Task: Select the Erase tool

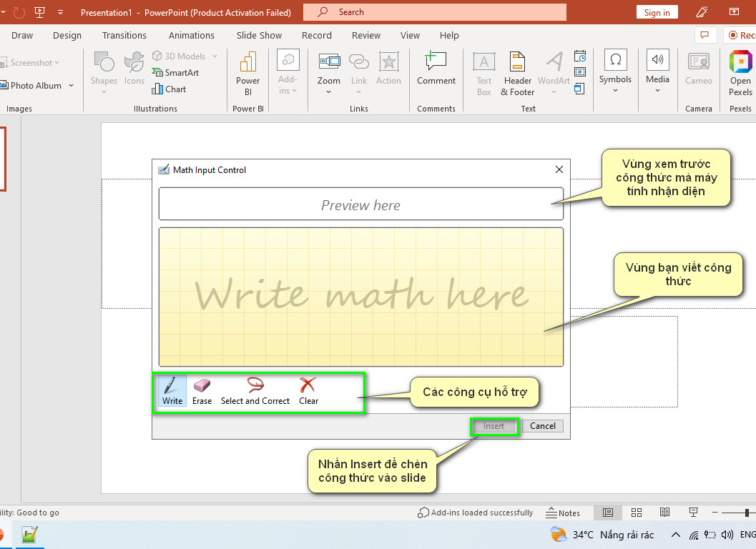Action: tap(202, 391)
